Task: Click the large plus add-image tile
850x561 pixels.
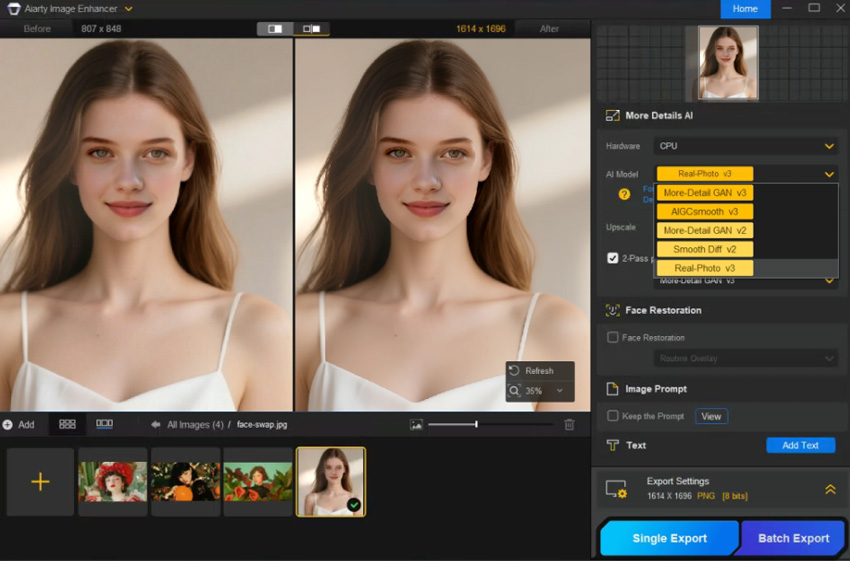Action: [40, 481]
